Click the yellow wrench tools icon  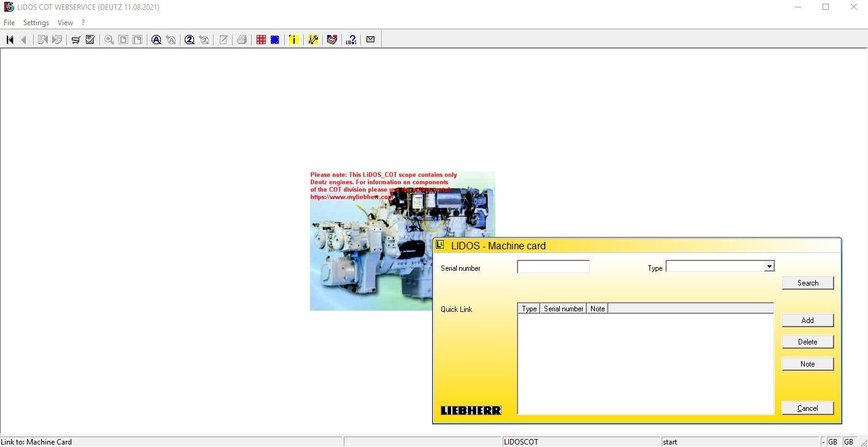pos(313,40)
